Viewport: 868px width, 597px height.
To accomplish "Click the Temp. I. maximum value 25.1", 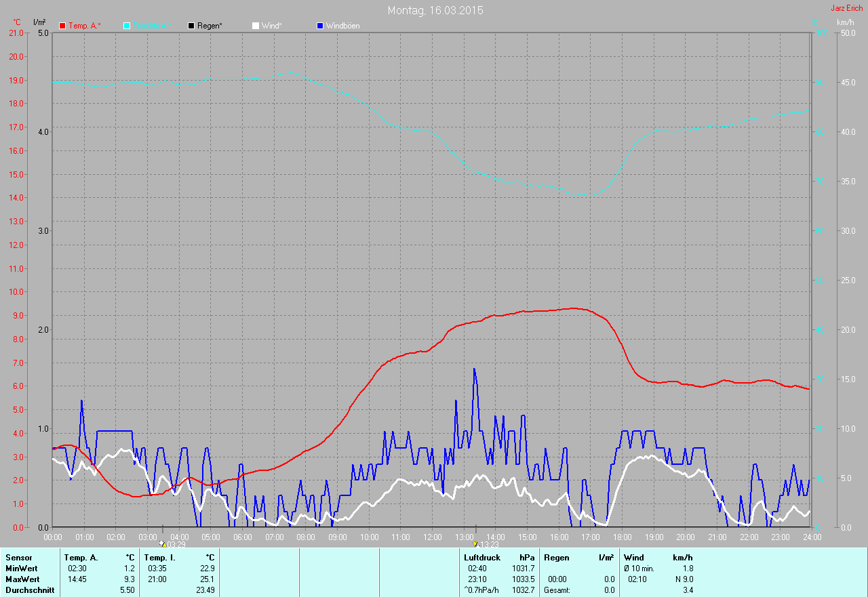I will coord(208,579).
